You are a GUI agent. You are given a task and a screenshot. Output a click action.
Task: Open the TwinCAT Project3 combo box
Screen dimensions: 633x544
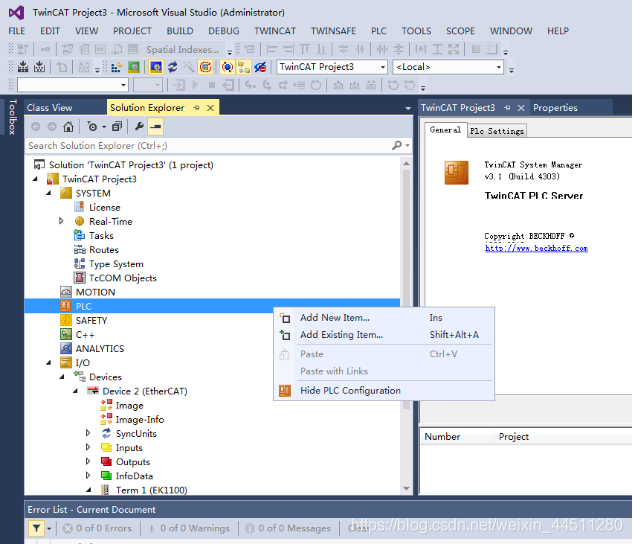click(x=332, y=67)
